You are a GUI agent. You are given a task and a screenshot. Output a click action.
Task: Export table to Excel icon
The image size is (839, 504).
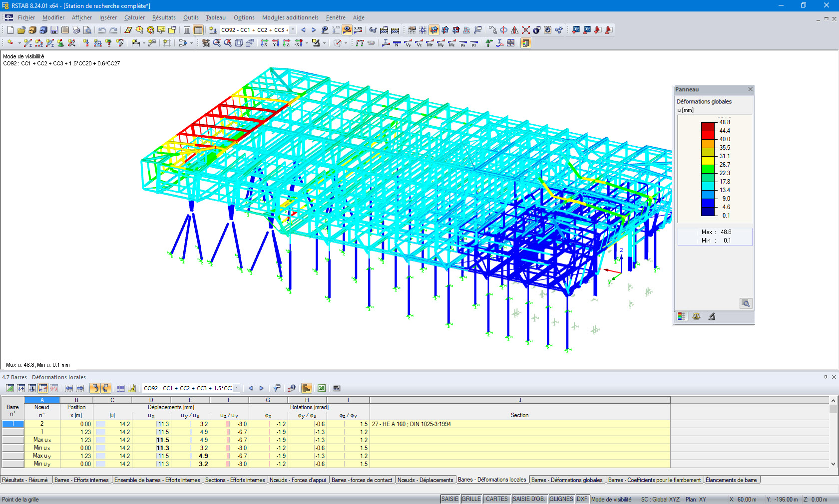tap(322, 388)
